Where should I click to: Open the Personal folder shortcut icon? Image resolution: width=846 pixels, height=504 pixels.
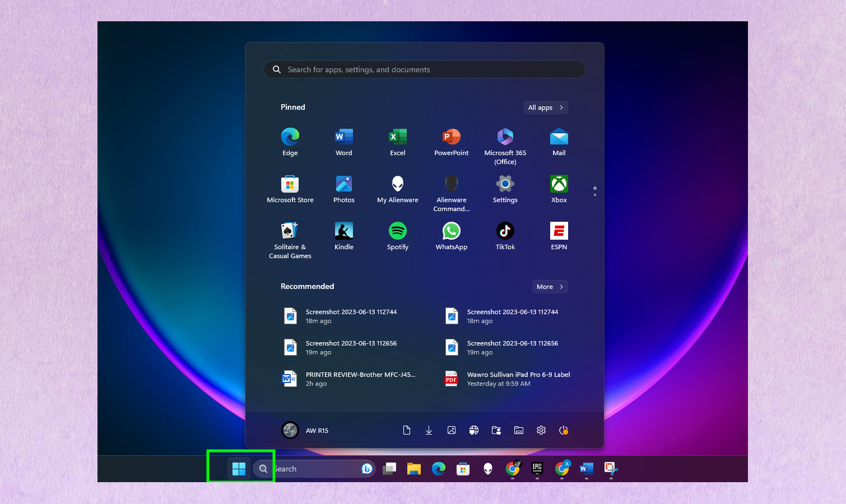(496, 430)
